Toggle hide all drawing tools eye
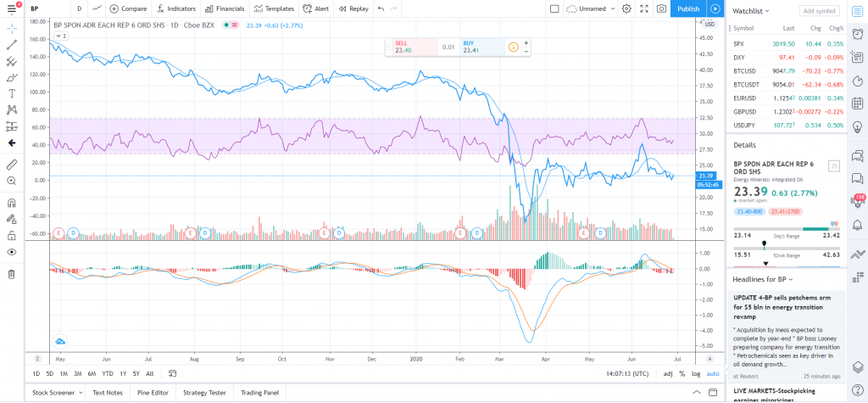 click(x=12, y=252)
